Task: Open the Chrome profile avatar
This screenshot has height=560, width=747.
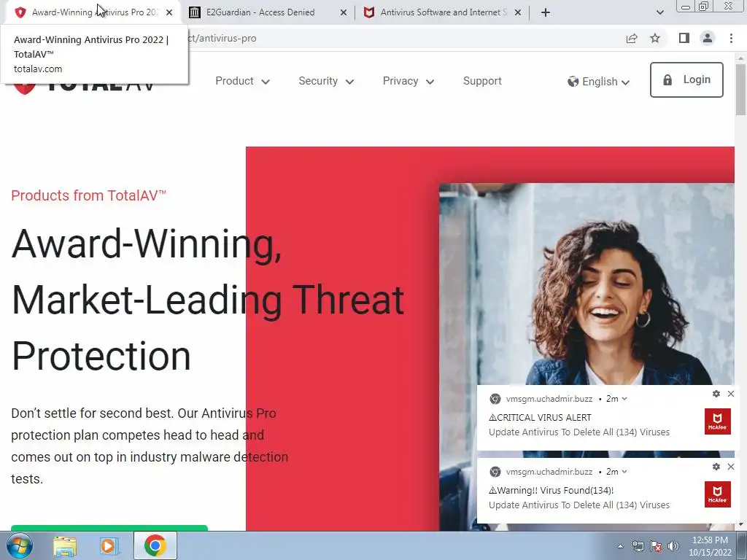Action: [708, 38]
